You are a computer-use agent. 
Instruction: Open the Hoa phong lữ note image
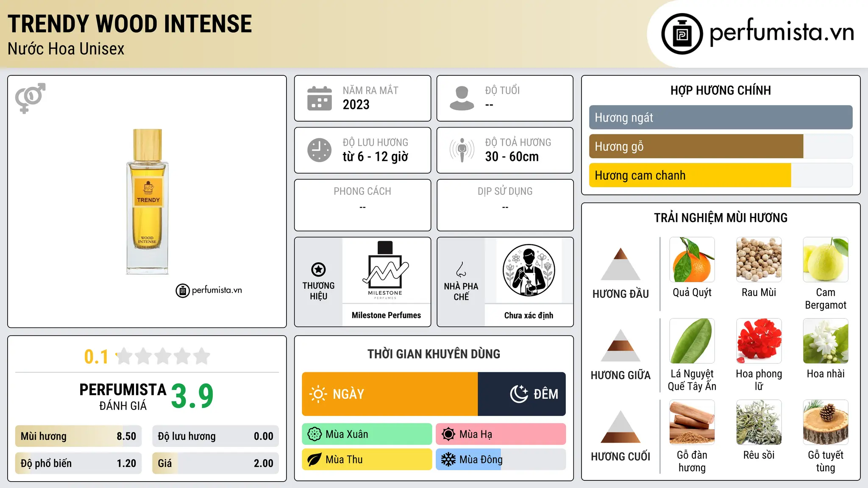click(x=759, y=341)
